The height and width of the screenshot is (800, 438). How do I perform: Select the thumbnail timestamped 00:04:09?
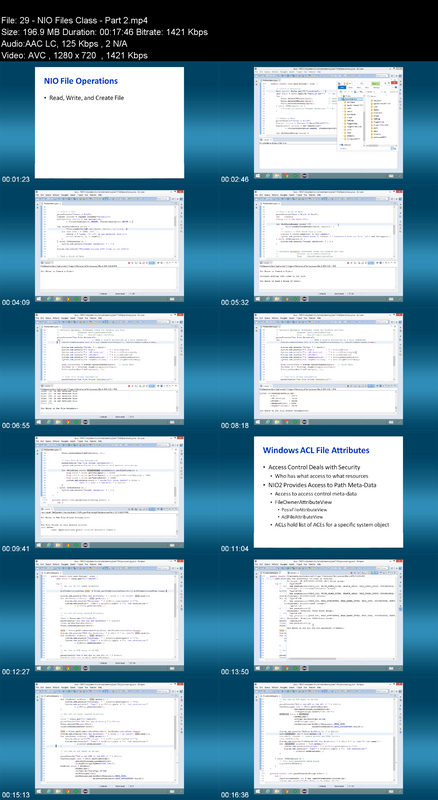pyautogui.click(x=109, y=246)
